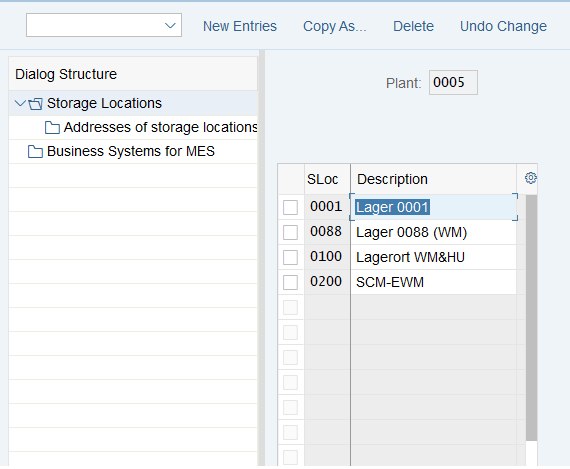Click the folder icon beside Business Systems for MES
The height and width of the screenshot is (469, 570).
click(x=35, y=152)
